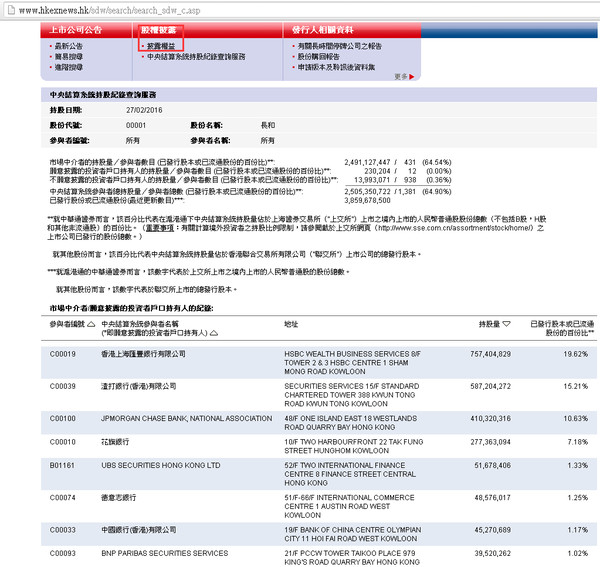Open the 簡易搜尋 link
Image resolution: width=600 pixels, height=567 pixels.
coord(68,57)
